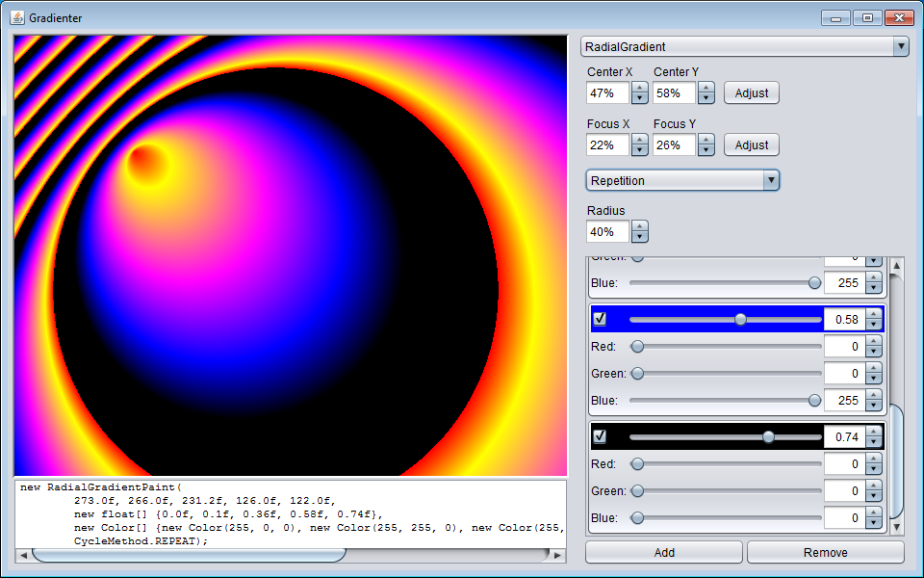Click the Green slider of the blue stop

point(726,374)
